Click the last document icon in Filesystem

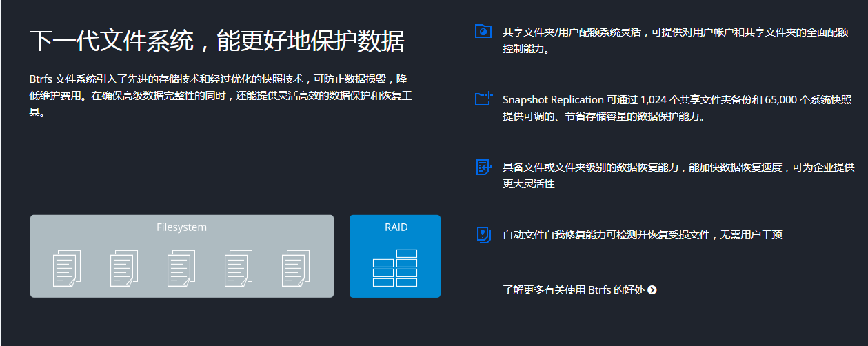point(296,268)
